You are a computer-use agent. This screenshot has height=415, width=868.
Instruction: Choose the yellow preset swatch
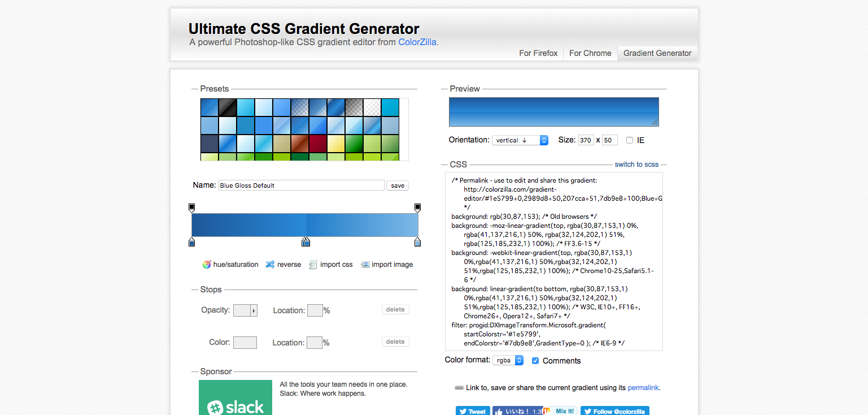click(336, 144)
